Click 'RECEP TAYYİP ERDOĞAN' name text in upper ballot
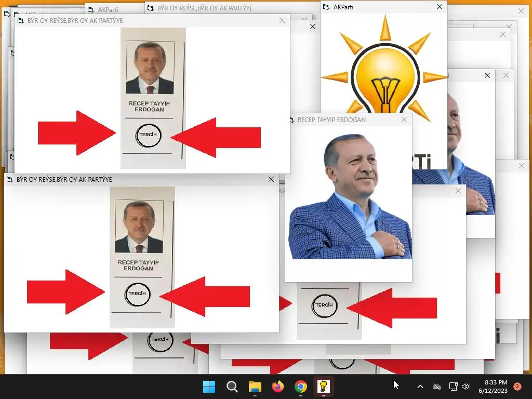 149,106
